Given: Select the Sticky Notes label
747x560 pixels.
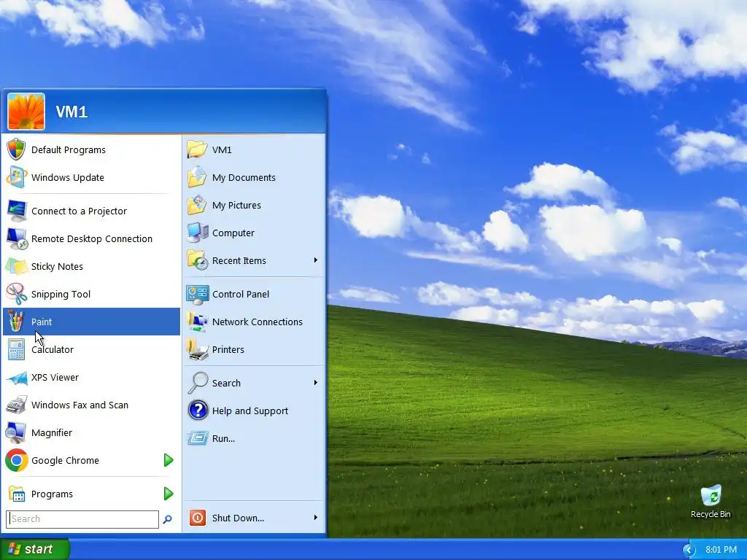Looking at the screenshot, I should click(x=57, y=267).
